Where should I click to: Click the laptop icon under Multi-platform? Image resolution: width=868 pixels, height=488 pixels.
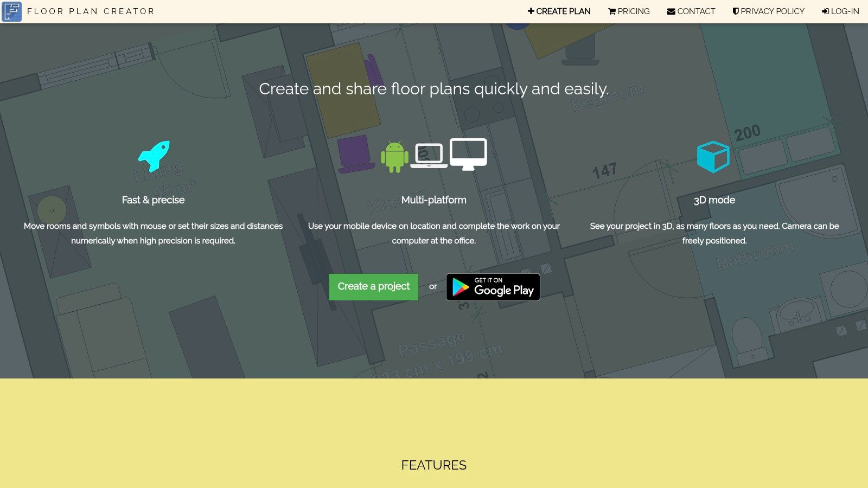pos(429,156)
